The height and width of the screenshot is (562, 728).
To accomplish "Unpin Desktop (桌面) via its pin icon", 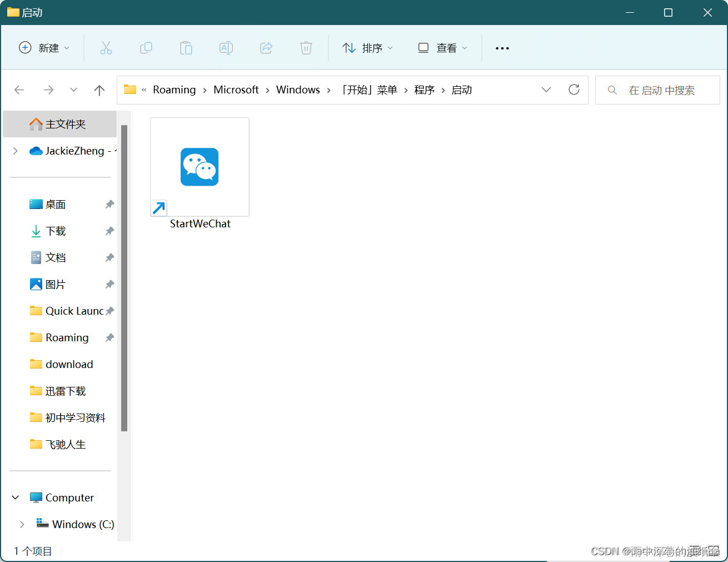I will point(109,205).
